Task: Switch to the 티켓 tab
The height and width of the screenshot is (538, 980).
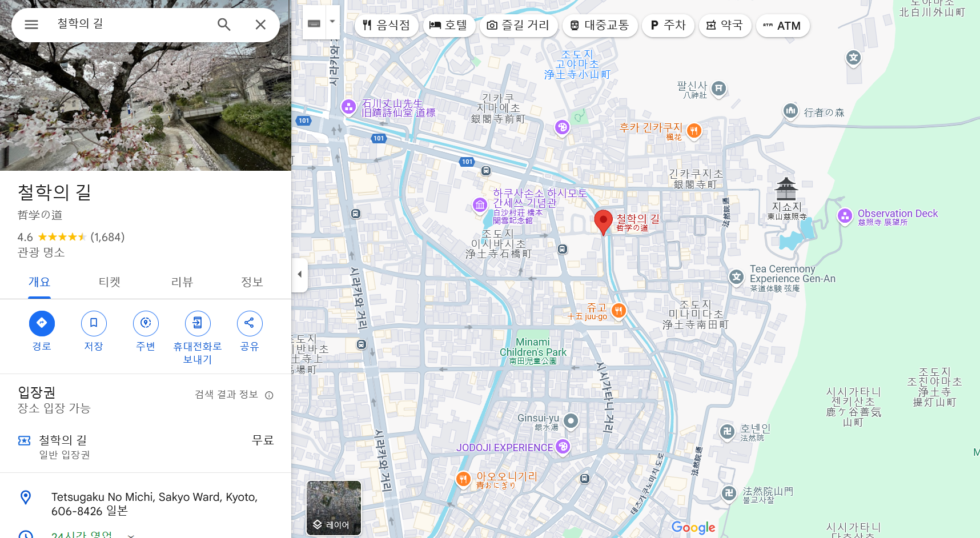Action: click(x=110, y=282)
